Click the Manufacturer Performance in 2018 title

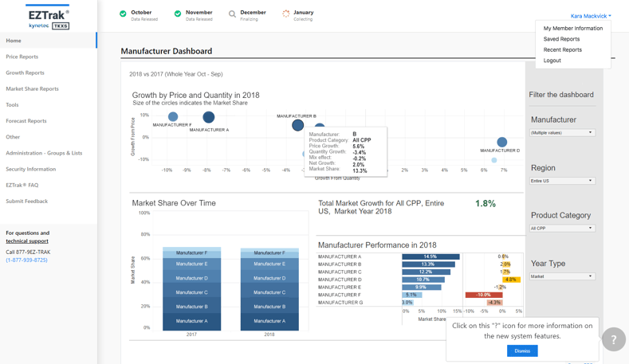[x=377, y=245]
